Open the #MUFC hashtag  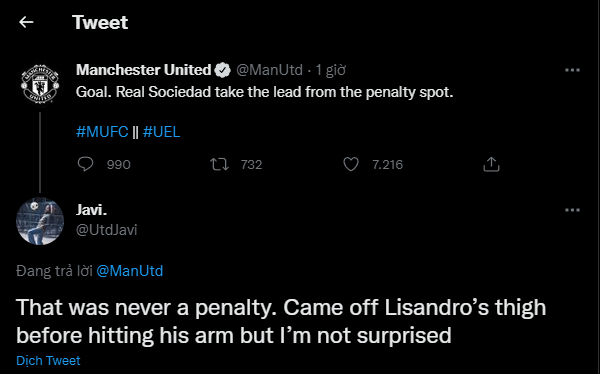(102, 132)
